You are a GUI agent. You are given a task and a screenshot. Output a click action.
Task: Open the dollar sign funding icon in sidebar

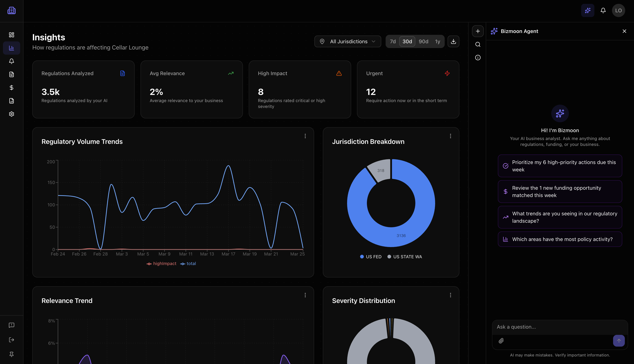[x=12, y=87]
